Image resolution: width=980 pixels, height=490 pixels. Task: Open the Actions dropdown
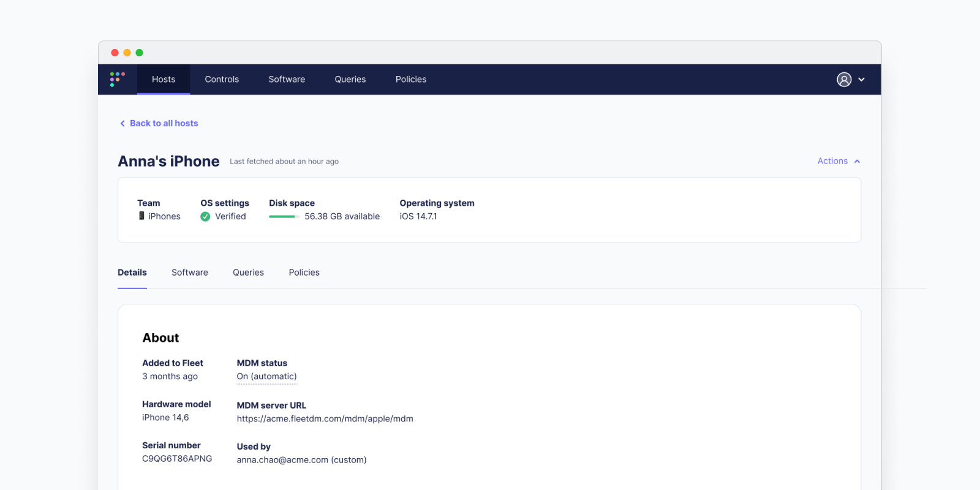pos(832,161)
